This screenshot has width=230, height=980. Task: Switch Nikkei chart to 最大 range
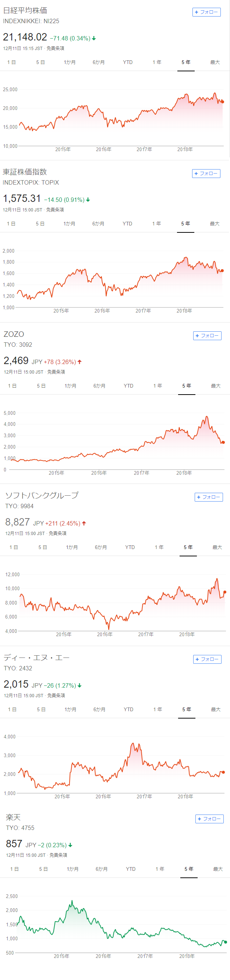tap(215, 63)
